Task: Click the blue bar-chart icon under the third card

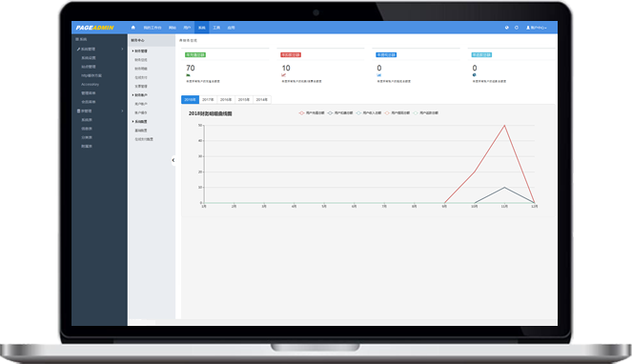Action: point(378,75)
